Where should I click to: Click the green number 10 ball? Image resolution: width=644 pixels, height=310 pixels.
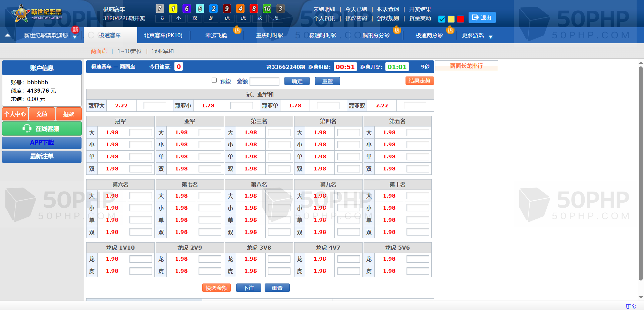point(267,9)
